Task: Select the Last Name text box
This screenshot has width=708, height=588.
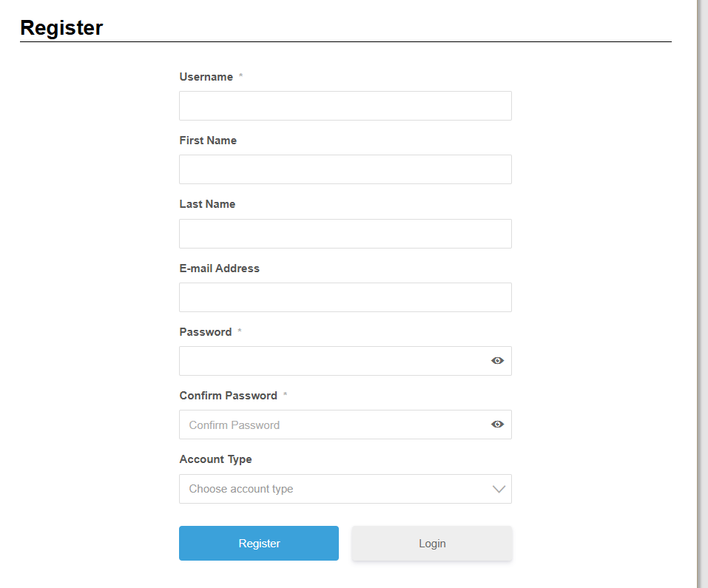Action: (345, 234)
